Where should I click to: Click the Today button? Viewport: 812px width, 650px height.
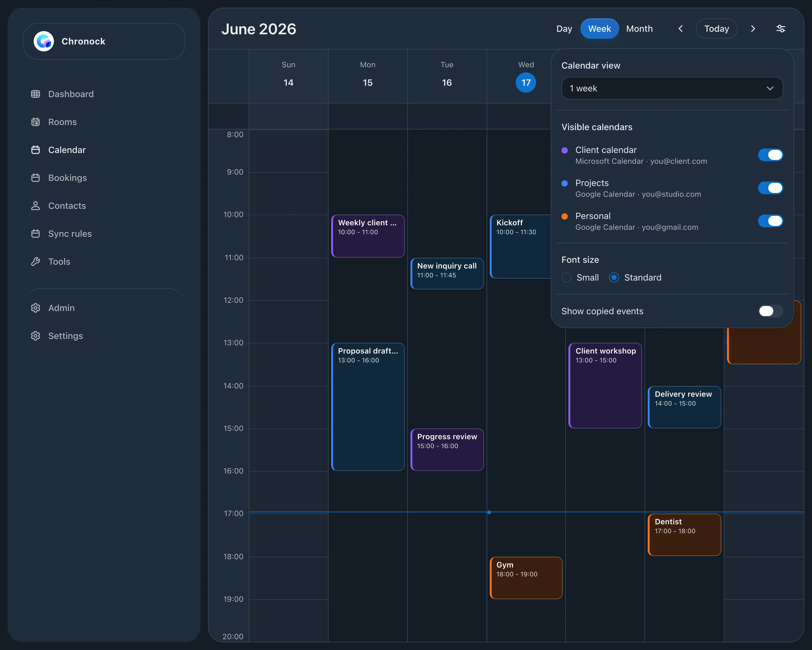coord(716,29)
